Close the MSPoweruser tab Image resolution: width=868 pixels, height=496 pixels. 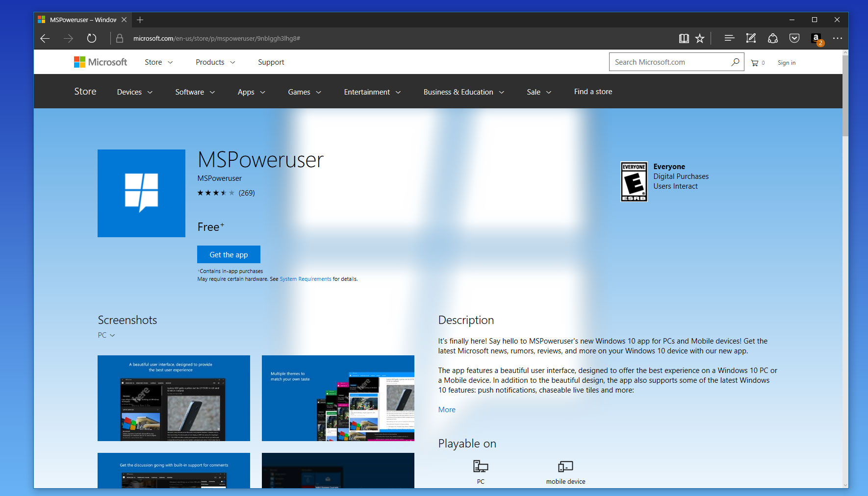[124, 20]
